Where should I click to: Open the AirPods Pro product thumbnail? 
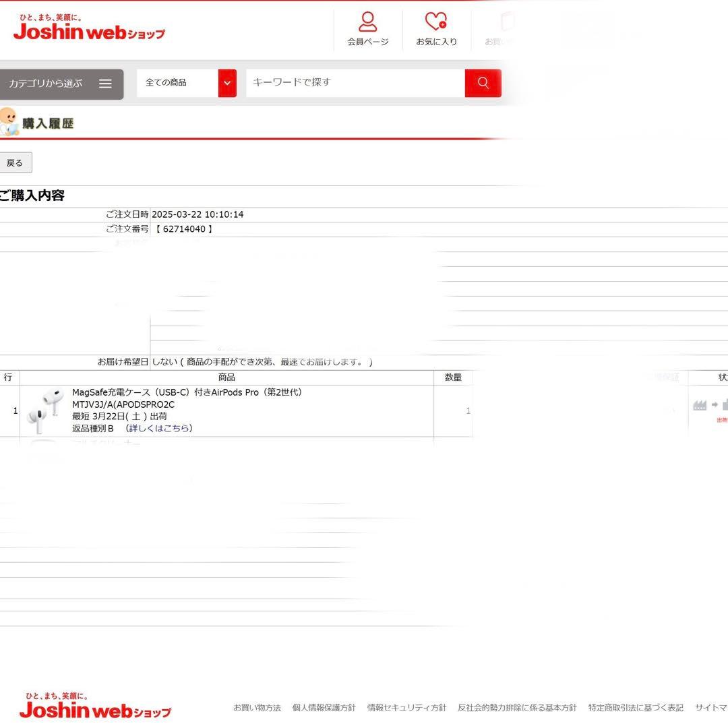click(x=45, y=411)
